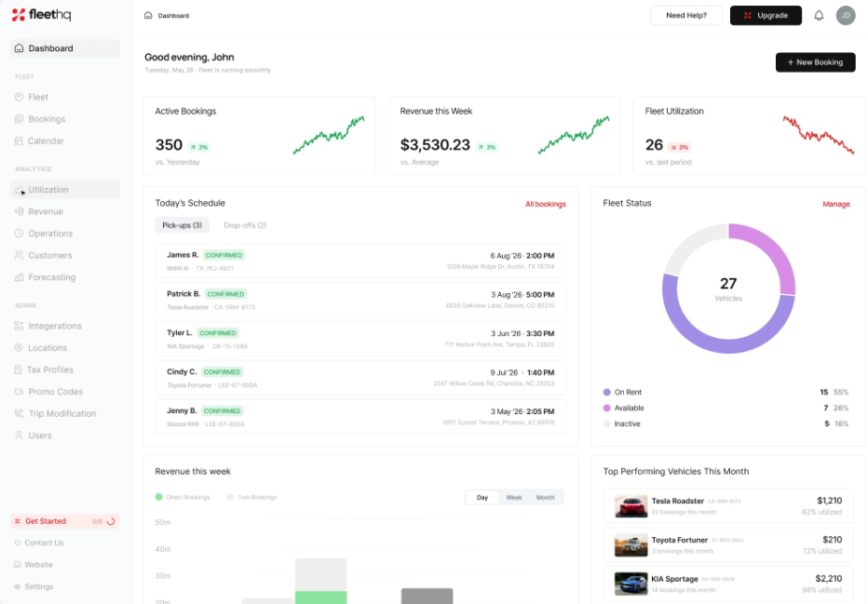Click the Active Bookings stat card
The height and width of the screenshot is (604, 868).
[x=259, y=136]
